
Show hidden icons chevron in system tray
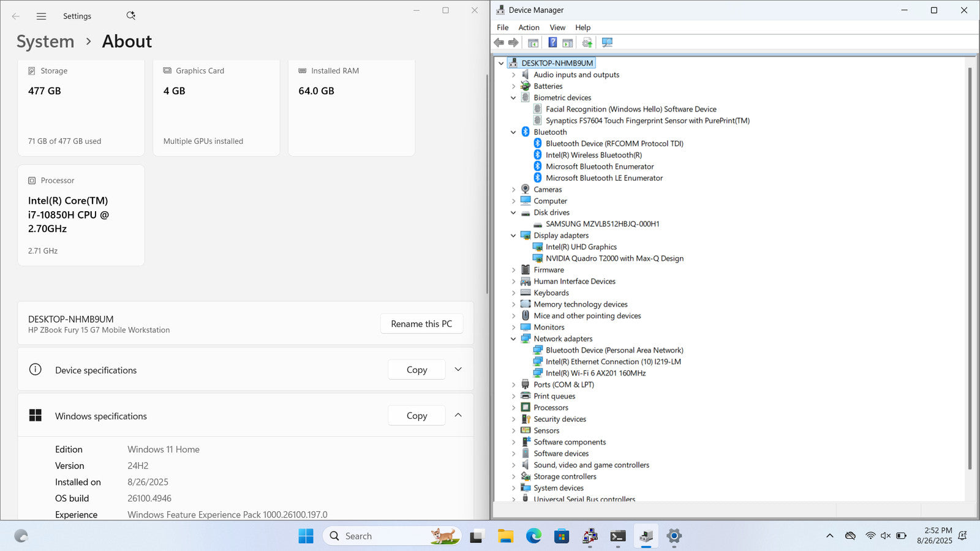[x=830, y=536]
